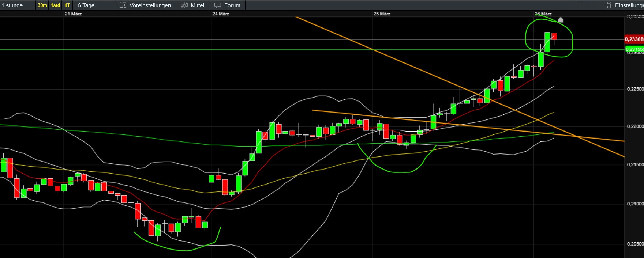Click the '25 März' date label
This screenshot has width=644, height=258.
(382, 14)
